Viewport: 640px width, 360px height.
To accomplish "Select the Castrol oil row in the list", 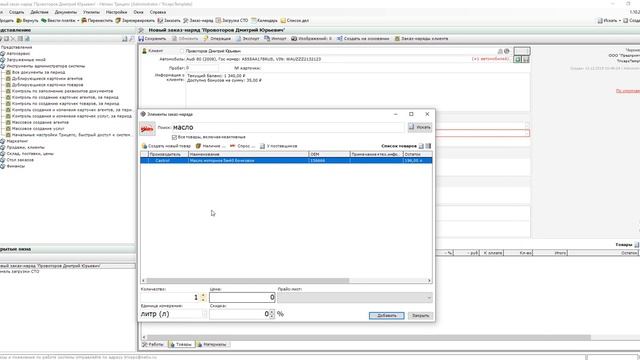I will 286,161.
